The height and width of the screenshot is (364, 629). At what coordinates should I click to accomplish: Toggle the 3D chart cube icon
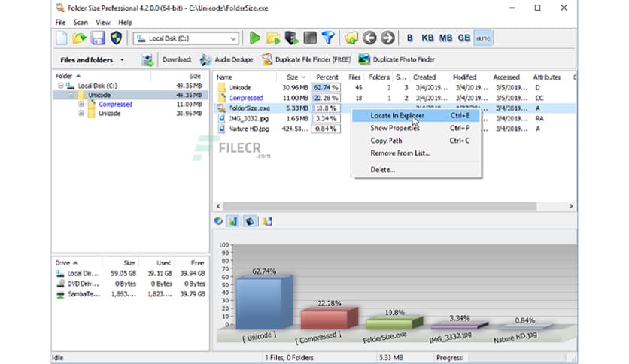250,221
